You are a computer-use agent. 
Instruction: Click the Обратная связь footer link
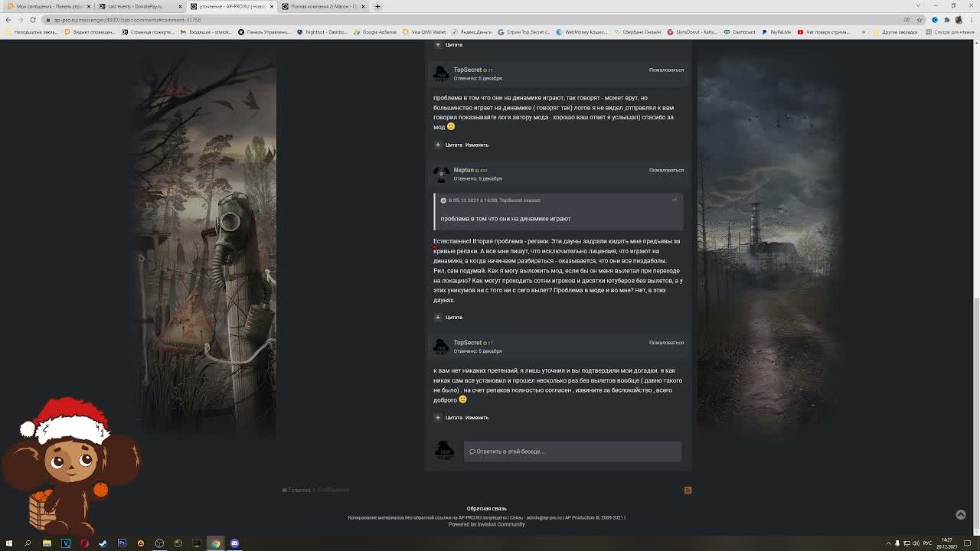(486, 508)
